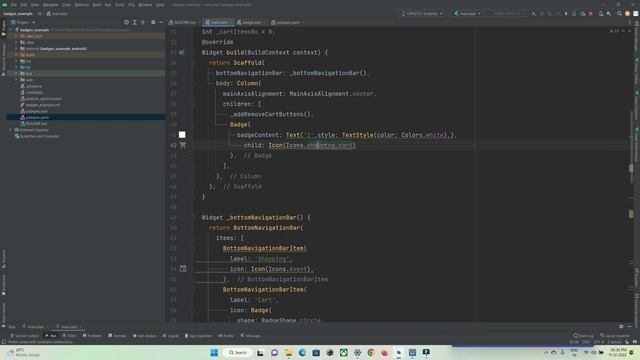
Task: Open the Run panel settings gear at bottom right
Action: tap(621, 327)
